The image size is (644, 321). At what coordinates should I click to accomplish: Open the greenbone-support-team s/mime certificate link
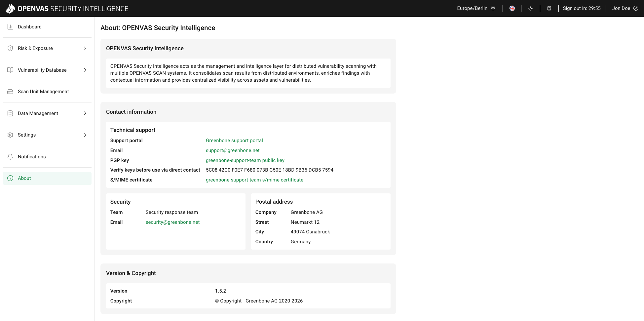click(x=254, y=180)
